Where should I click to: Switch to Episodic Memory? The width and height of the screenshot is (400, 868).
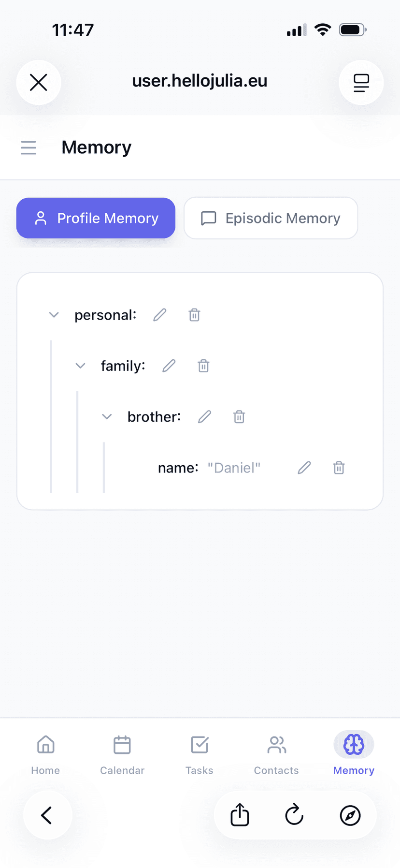point(271,218)
